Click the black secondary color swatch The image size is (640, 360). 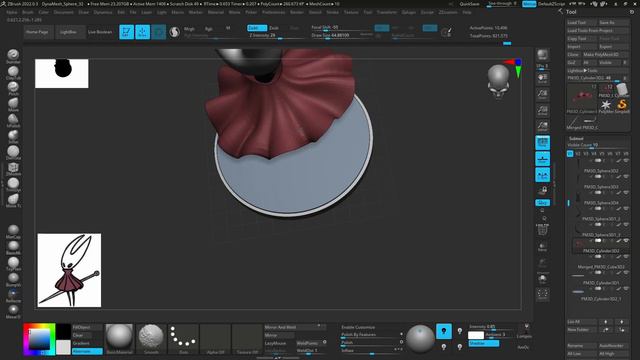pyautogui.click(x=63, y=331)
